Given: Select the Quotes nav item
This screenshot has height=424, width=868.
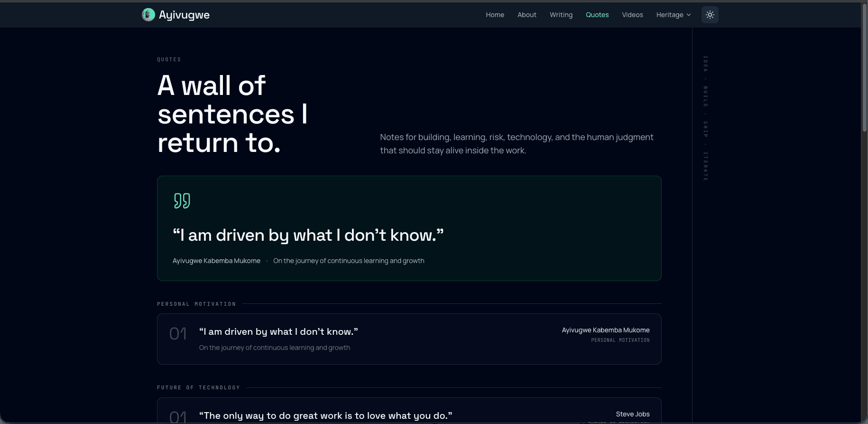Looking at the screenshot, I should [597, 15].
